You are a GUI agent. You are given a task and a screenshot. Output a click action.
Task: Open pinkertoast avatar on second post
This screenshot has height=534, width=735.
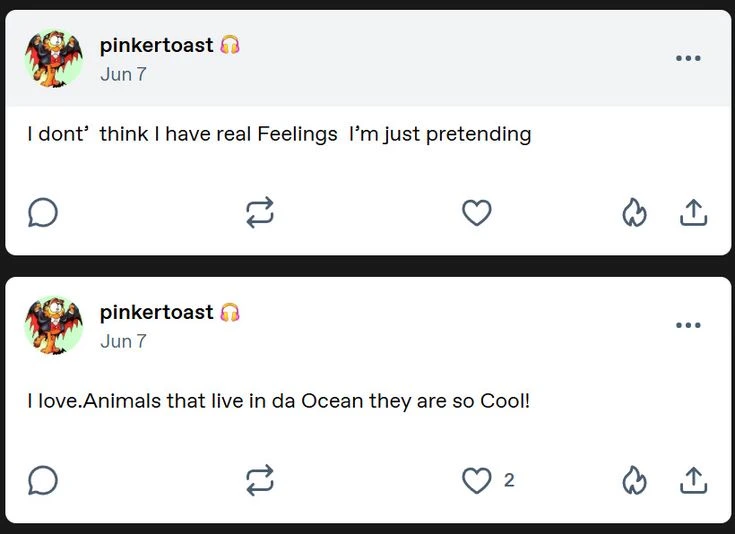pos(54,326)
